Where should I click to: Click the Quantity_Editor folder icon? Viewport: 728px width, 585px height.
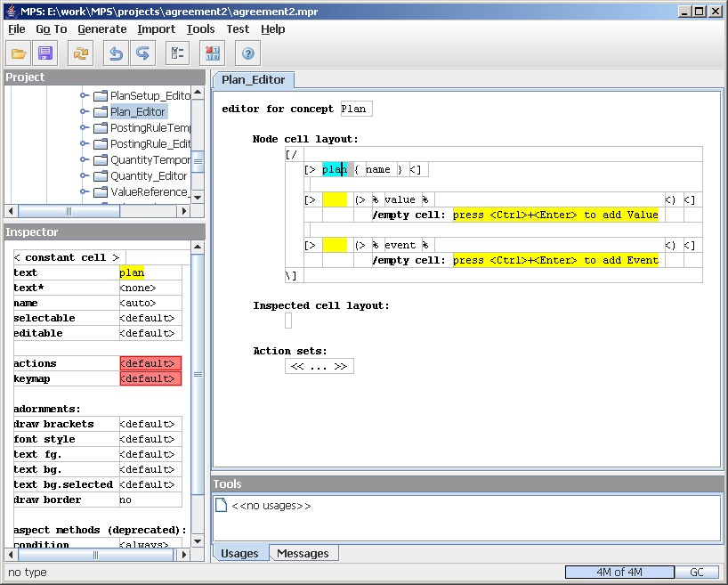pos(101,176)
